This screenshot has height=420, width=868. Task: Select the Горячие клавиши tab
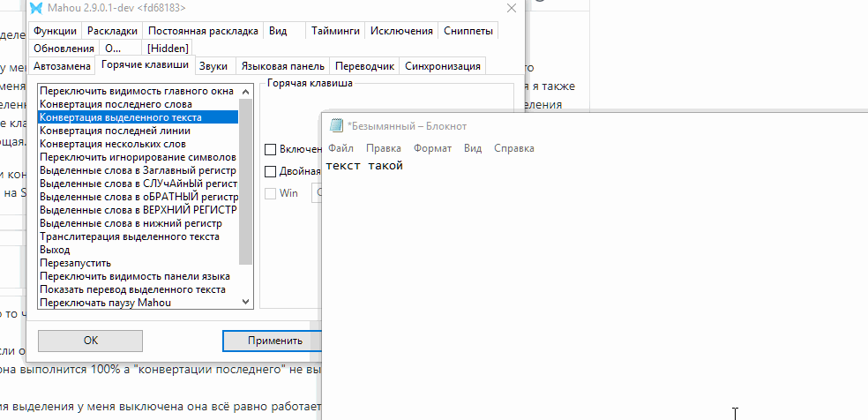[145, 65]
